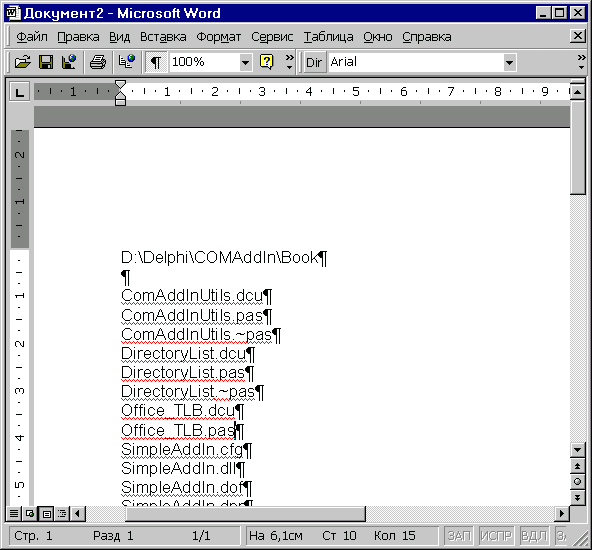
Task: Click the horizontal scrollbar thumb
Action: pyautogui.click(x=245, y=514)
